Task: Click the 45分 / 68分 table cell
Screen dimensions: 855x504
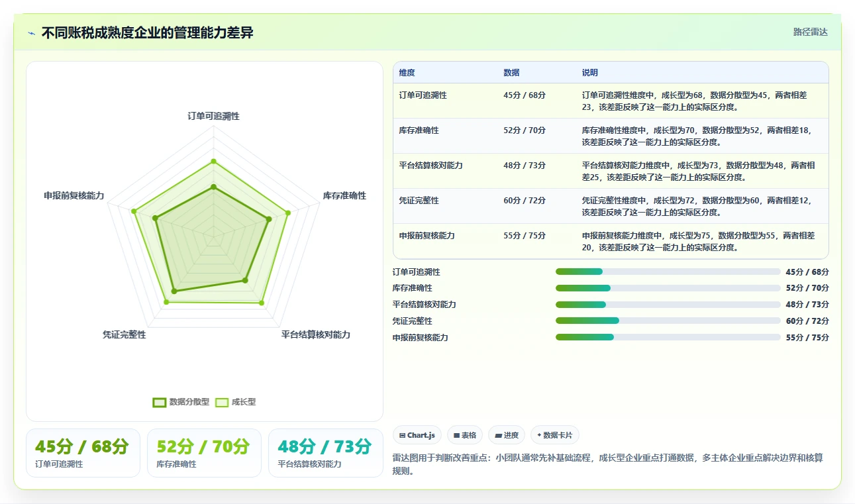Action: point(525,95)
